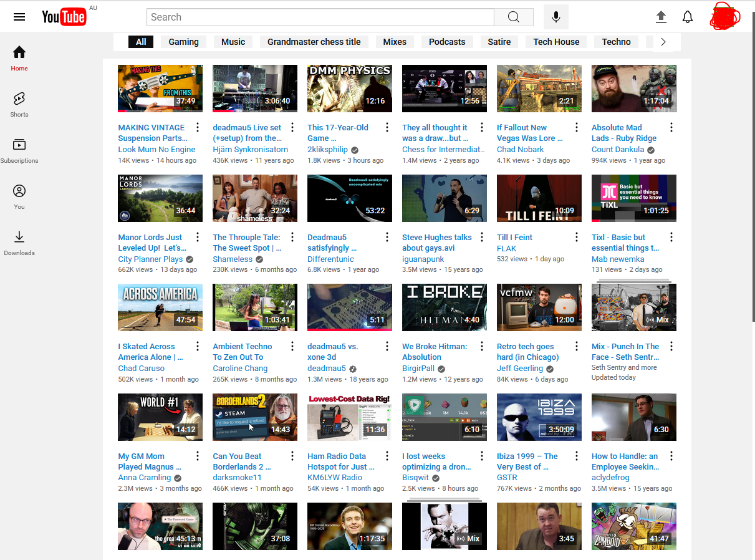Open options for Steve Hughes talks video
The height and width of the screenshot is (560, 755).
click(482, 237)
